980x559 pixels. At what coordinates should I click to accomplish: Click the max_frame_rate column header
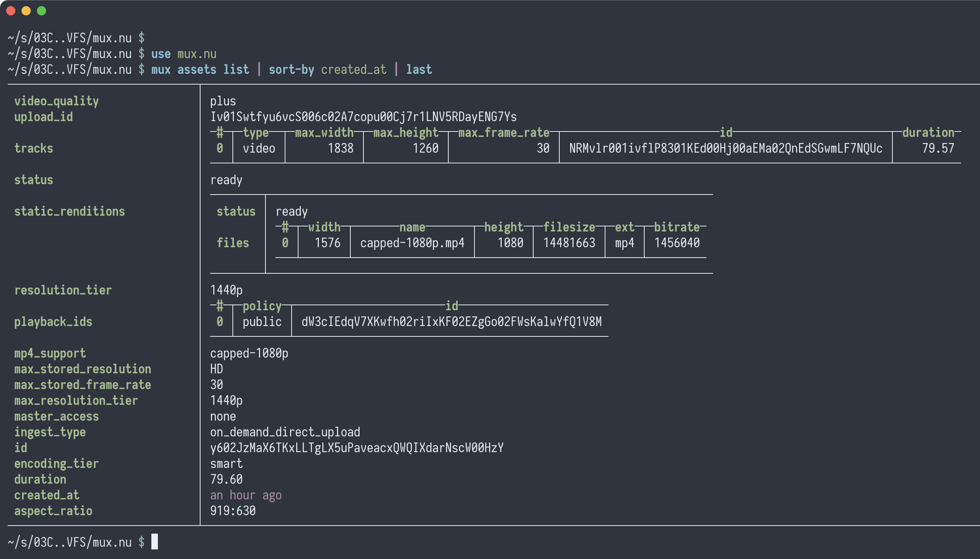coord(503,133)
